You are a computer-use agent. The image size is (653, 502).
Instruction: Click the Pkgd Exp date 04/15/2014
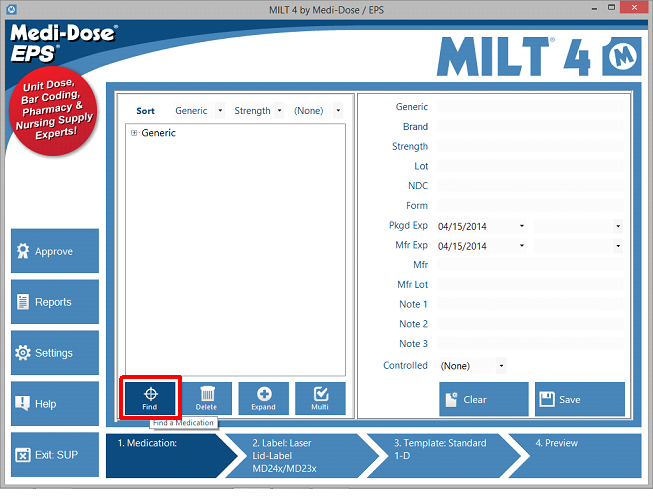pyautogui.click(x=462, y=226)
